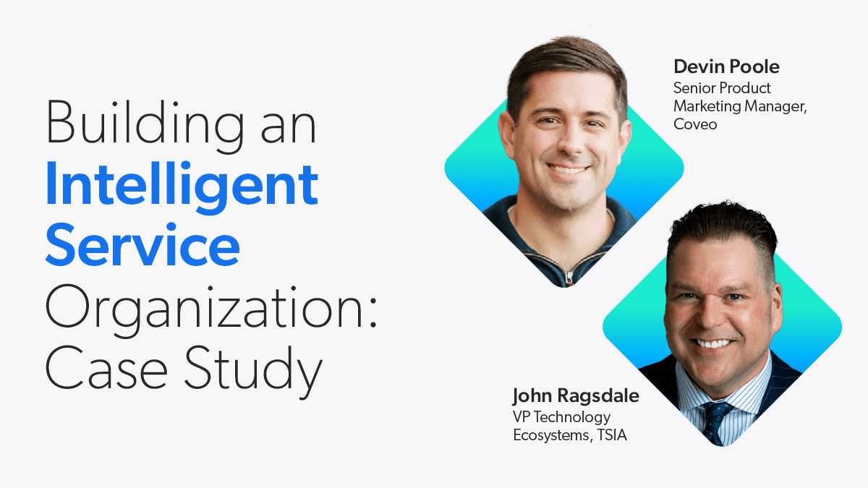Click the company name "Coveo"
This screenshot has width=868, height=488.
pos(696,124)
